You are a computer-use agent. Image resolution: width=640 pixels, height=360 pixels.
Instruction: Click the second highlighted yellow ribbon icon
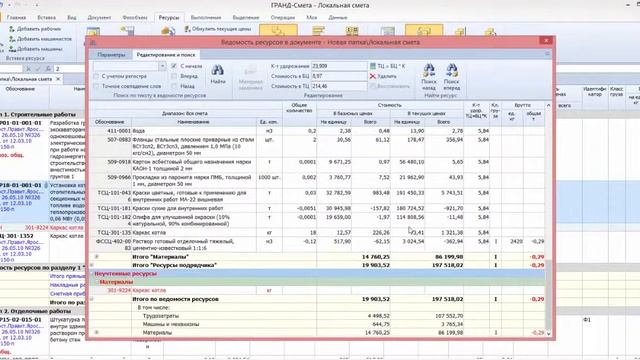pos(424,30)
